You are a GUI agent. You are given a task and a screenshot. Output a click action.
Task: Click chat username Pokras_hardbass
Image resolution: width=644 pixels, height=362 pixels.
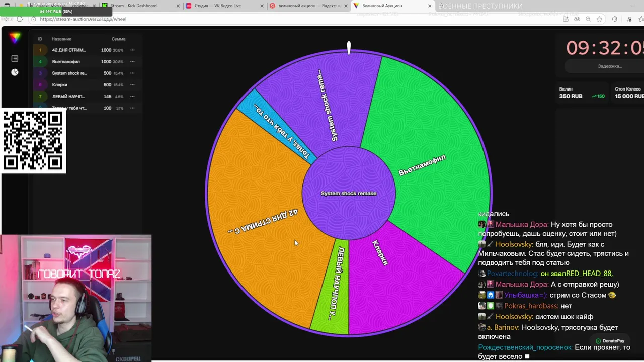531,306
